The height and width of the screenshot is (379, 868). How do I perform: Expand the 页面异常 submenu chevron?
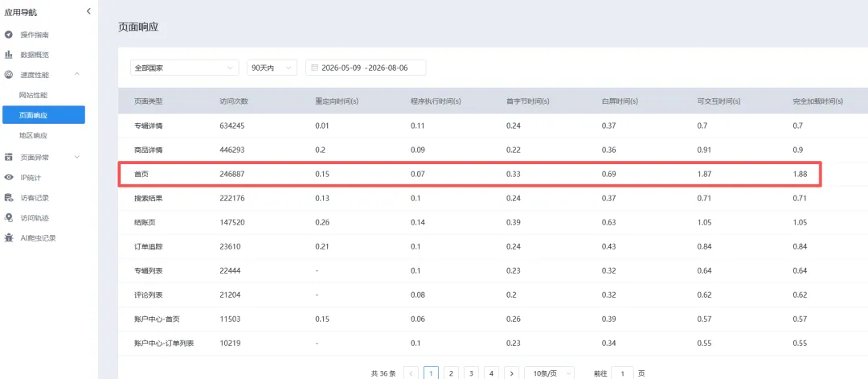point(77,158)
